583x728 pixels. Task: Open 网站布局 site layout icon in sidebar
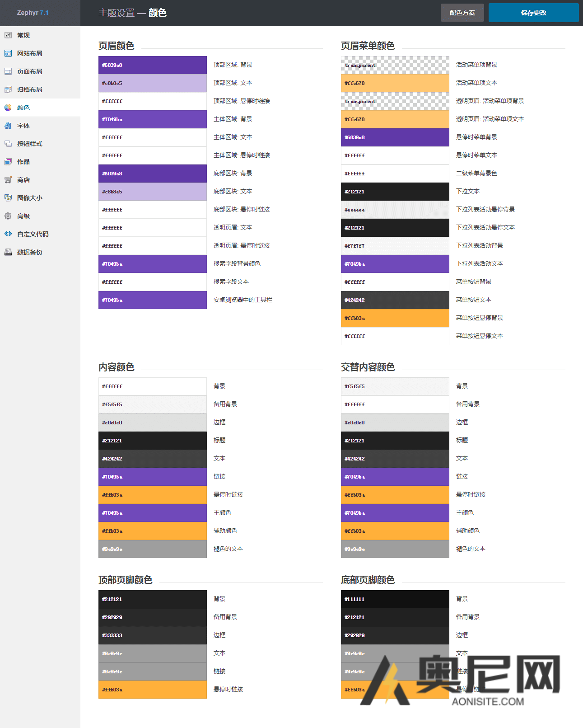coord(8,53)
